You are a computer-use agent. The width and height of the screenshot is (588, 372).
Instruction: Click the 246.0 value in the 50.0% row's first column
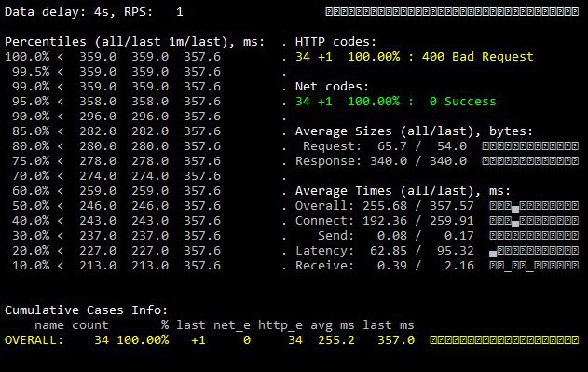pyautogui.click(x=98, y=206)
